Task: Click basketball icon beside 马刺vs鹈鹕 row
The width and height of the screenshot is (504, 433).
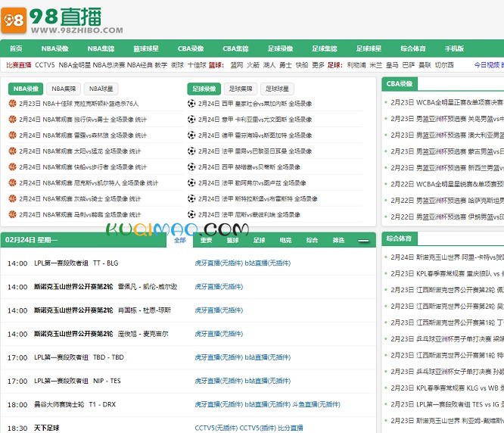Action: tap(12, 214)
